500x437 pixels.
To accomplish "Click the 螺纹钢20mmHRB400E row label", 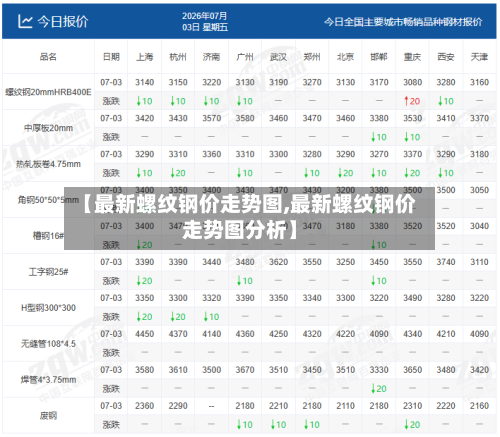I will 48,92.
